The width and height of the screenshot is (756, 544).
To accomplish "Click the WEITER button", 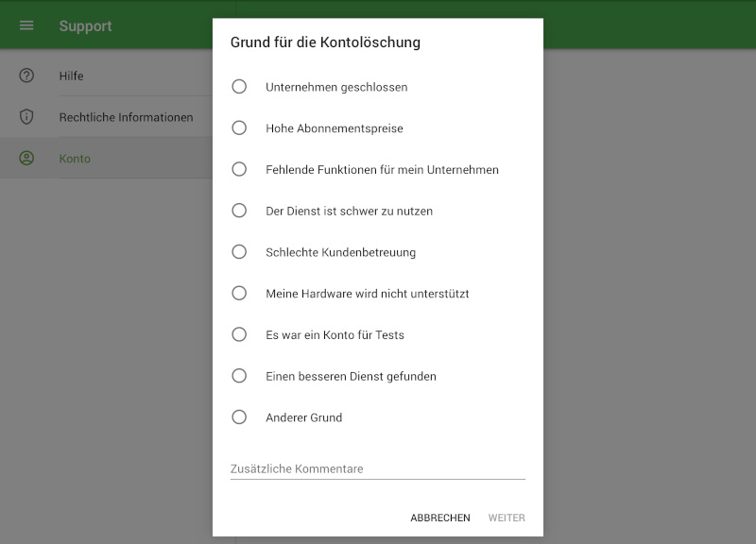I will click(x=507, y=518).
